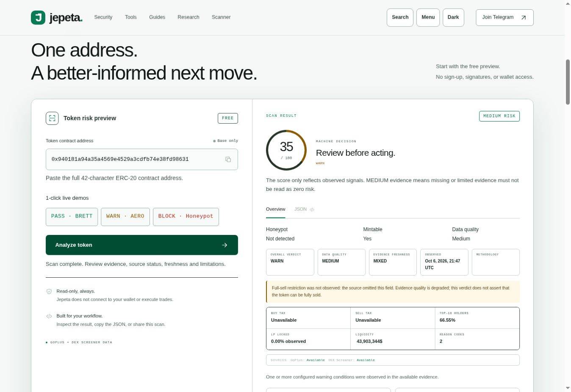Click the jepeta J logo icon
Viewport: 571px width, 392px height.
pyautogui.click(x=38, y=17)
